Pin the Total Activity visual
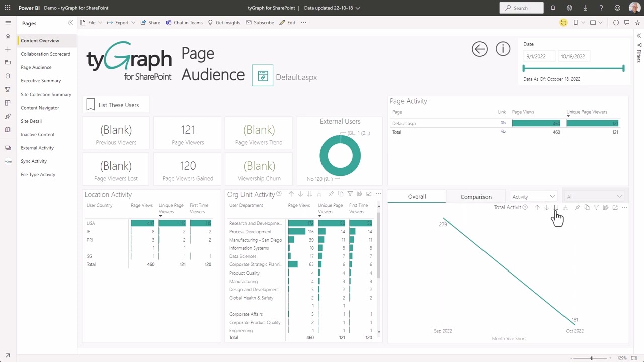Viewport: 644px width, 362px height. pos(577,207)
